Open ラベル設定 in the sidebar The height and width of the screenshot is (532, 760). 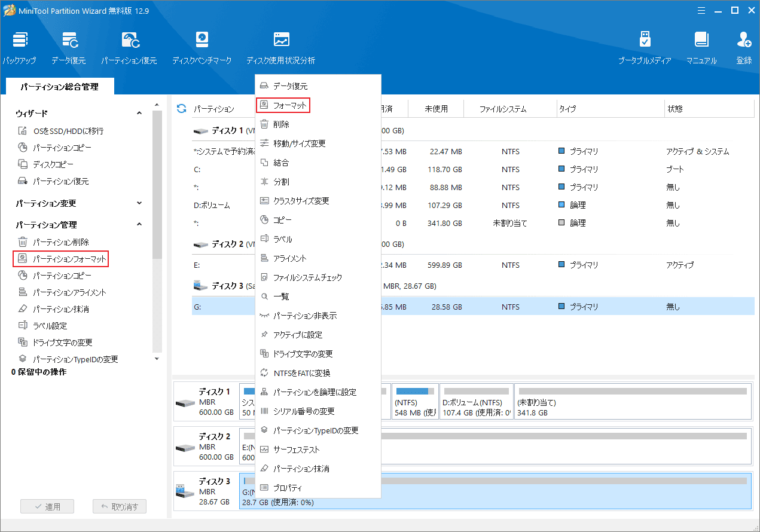(x=42, y=326)
